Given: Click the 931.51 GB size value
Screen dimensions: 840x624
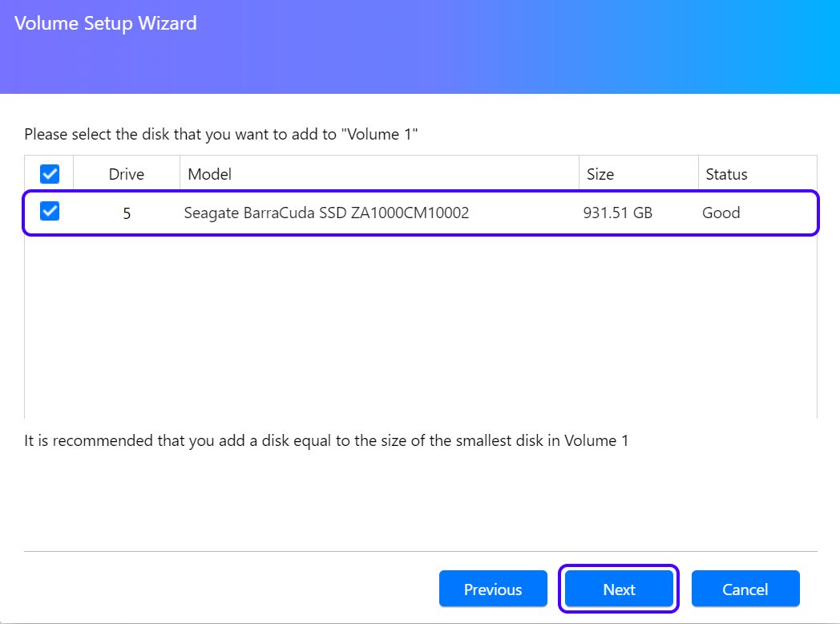Looking at the screenshot, I should click(617, 213).
